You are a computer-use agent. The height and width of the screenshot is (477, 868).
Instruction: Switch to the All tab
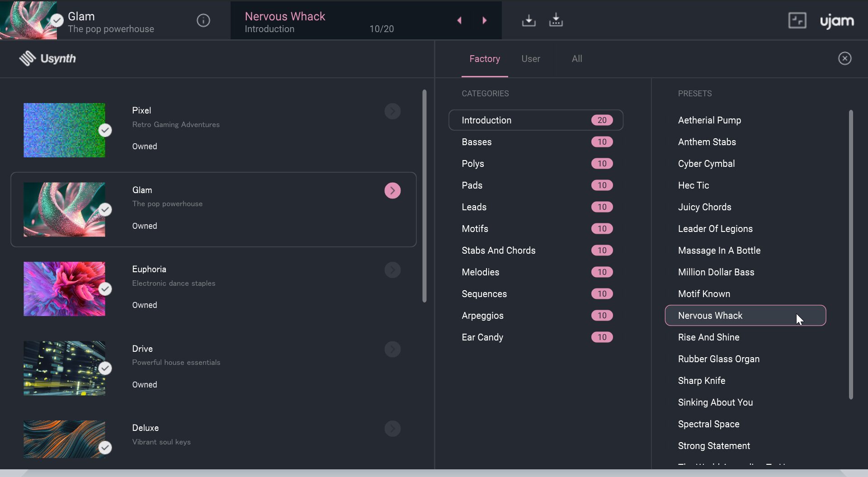(x=577, y=59)
